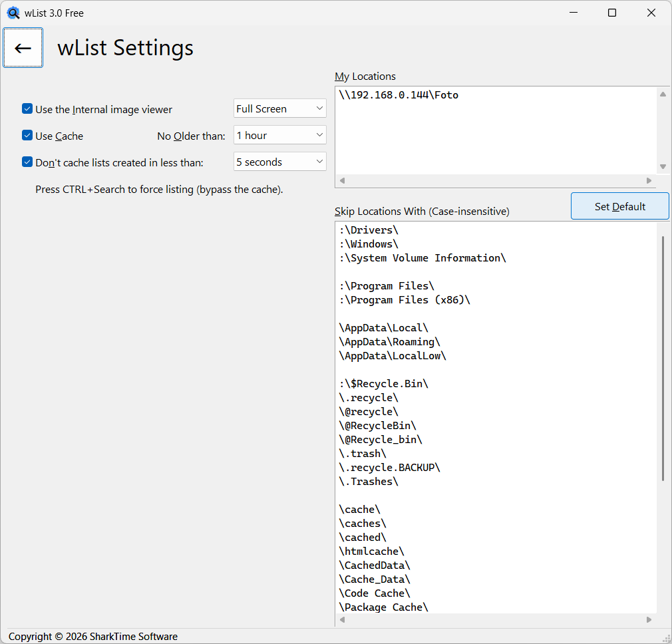Disable the Internal image viewer option
Image resolution: width=672 pixels, height=644 pixels.
click(x=27, y=109)
